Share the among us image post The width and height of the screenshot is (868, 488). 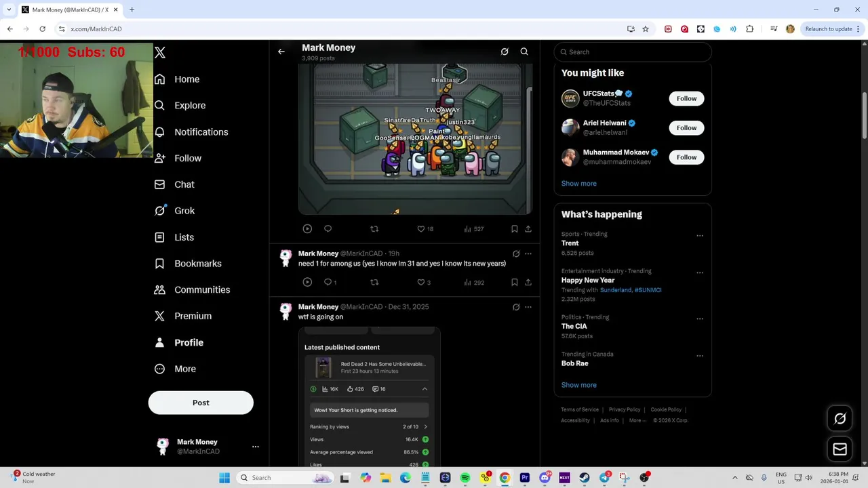click(x=528, y=229)
